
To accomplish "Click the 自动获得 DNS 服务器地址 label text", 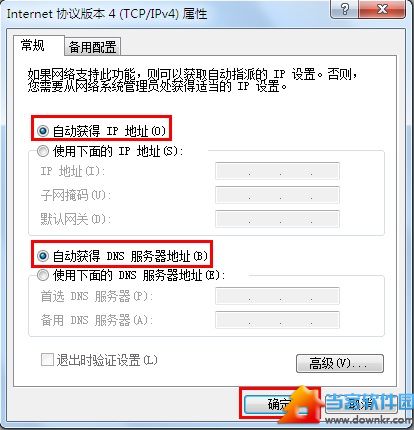I will point(130,256).
